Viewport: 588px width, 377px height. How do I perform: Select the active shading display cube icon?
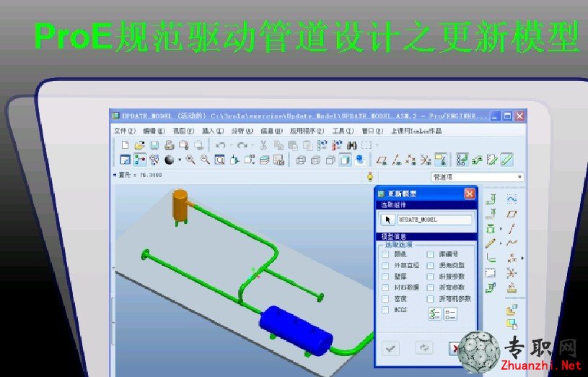[345, 160]
